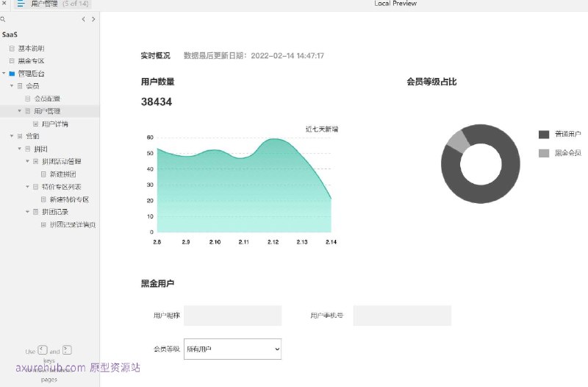
Task: Click page icon next to 新建特价专区
Action: pyautogui.click(x=43, y=199)
